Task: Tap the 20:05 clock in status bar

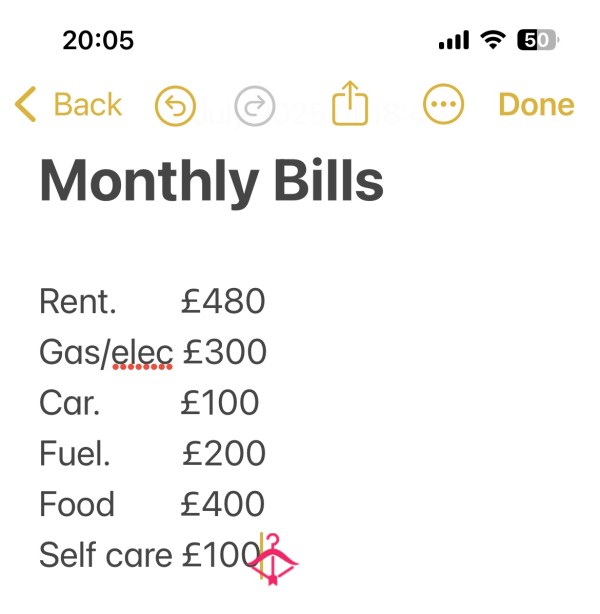Action: (98, 40)
